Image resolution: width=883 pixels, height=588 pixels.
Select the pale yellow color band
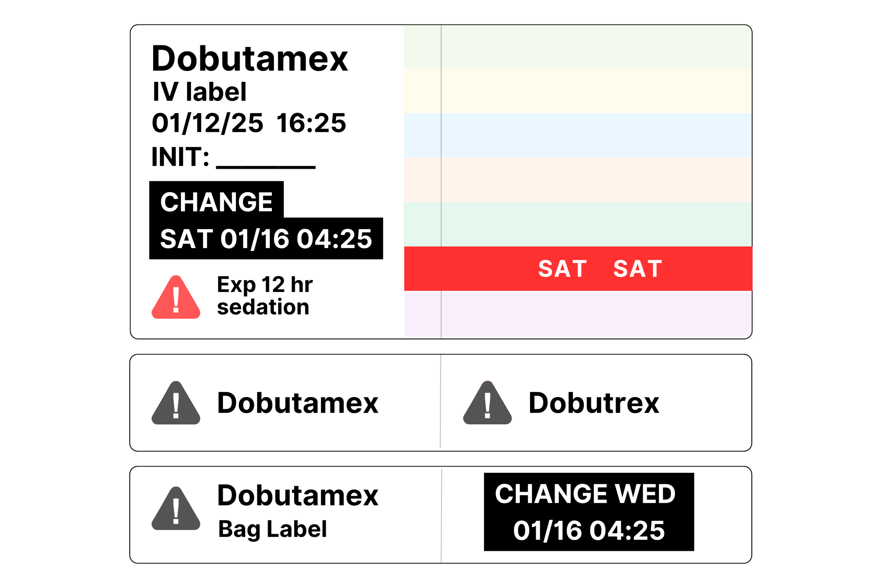tap(578, 91)
